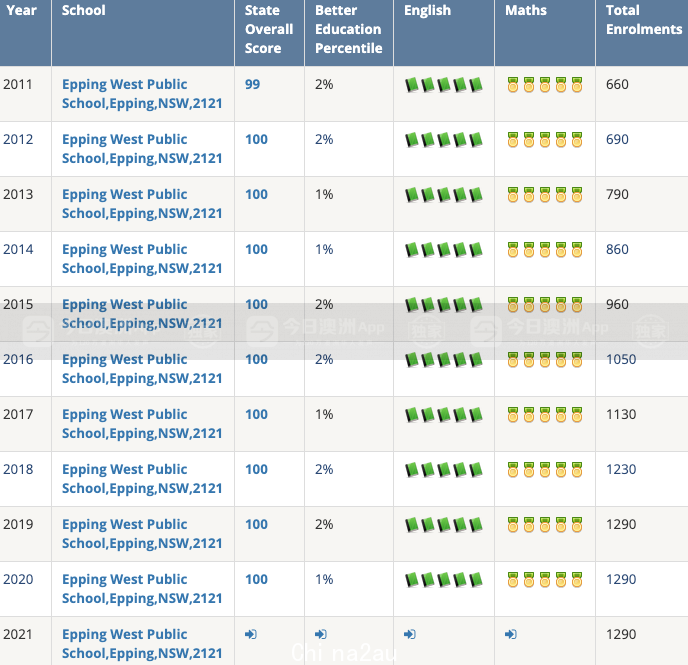The height and width of the screenshot is (665, 688).
Task: Open Epping West Public School link for 2014
Action: click(142, 259)
